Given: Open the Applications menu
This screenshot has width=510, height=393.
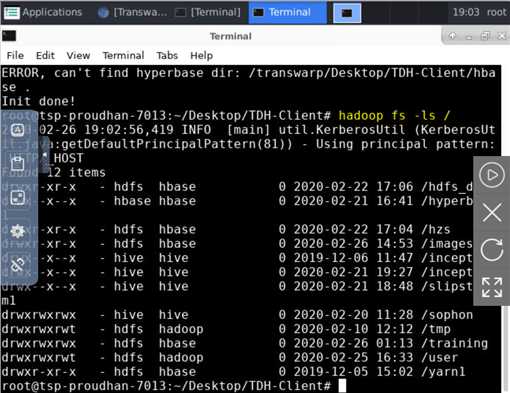Looking at the screenshot, I should point(43,12).
